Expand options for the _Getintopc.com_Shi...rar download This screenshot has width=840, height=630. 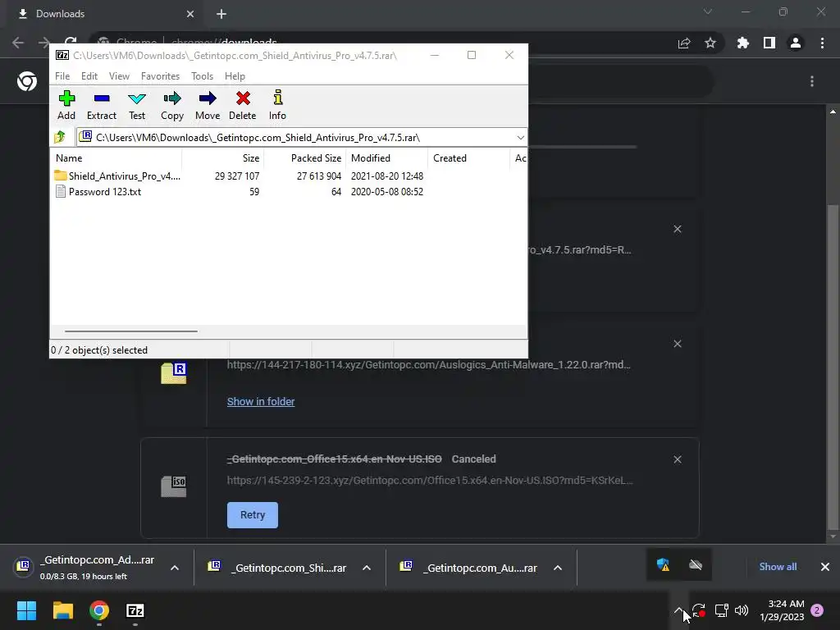(x=367, y=568)
